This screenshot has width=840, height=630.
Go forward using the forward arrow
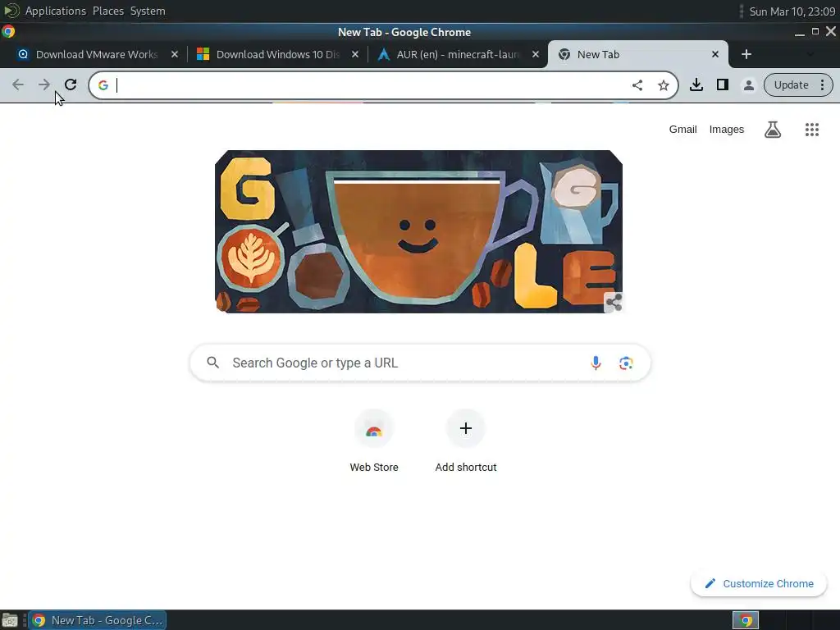(44, 84)
